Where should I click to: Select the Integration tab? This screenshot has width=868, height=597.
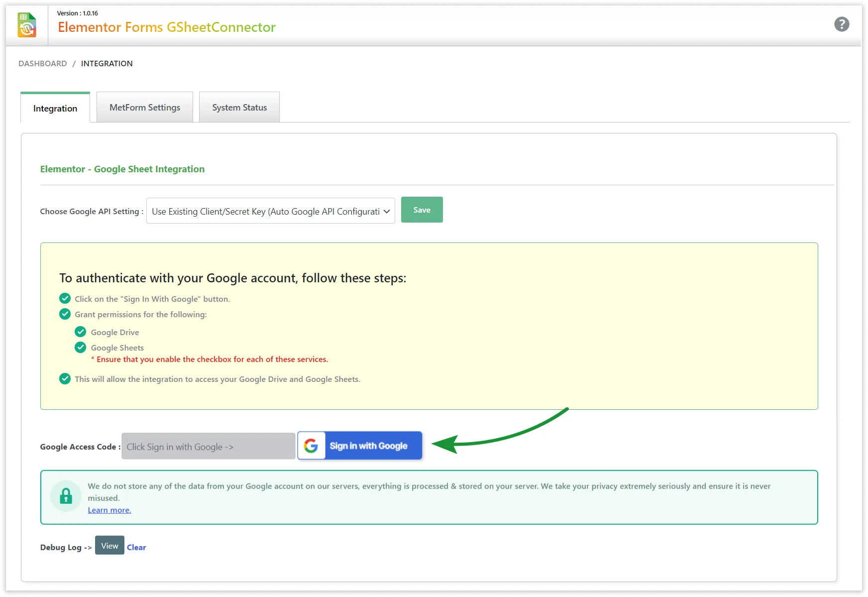pos(55,108)
